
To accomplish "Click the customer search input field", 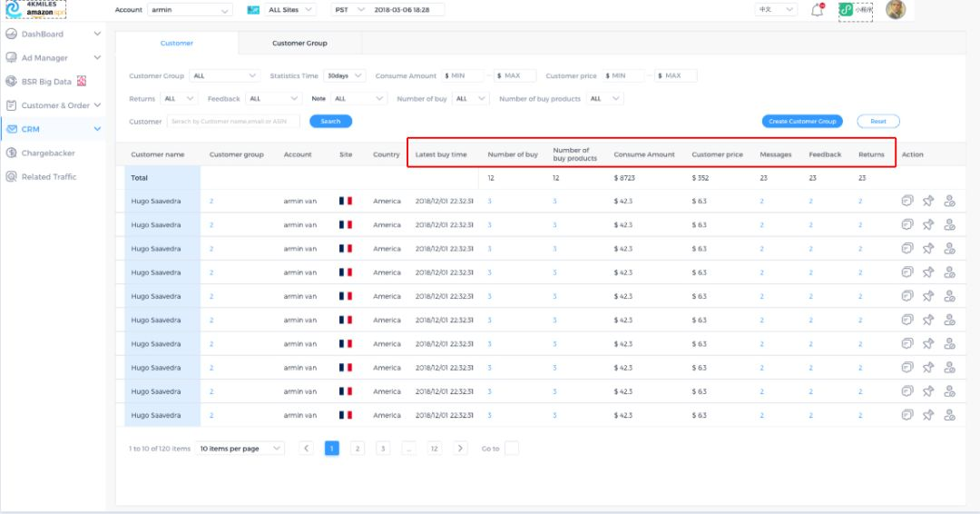I will coord(233,121).
